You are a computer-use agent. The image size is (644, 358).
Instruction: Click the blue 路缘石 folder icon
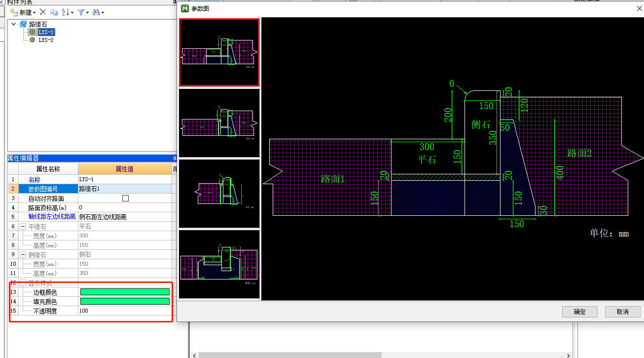tap(23, 24)
